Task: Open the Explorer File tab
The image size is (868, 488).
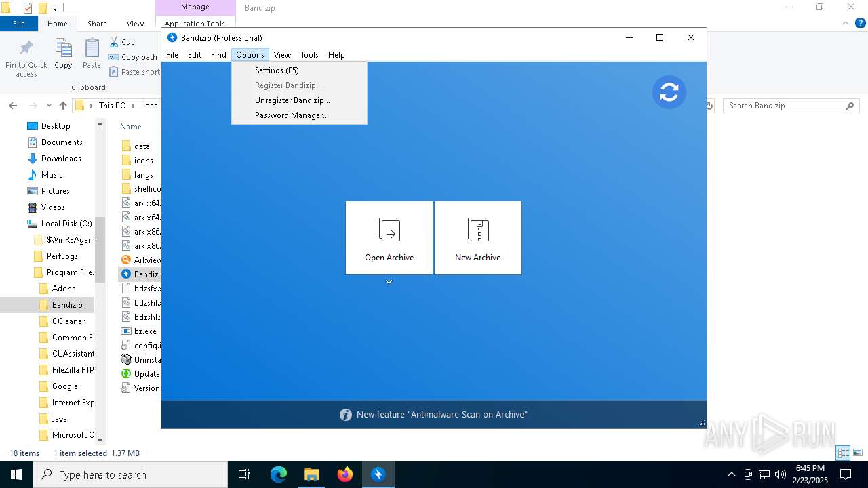Action: [19, 24]
